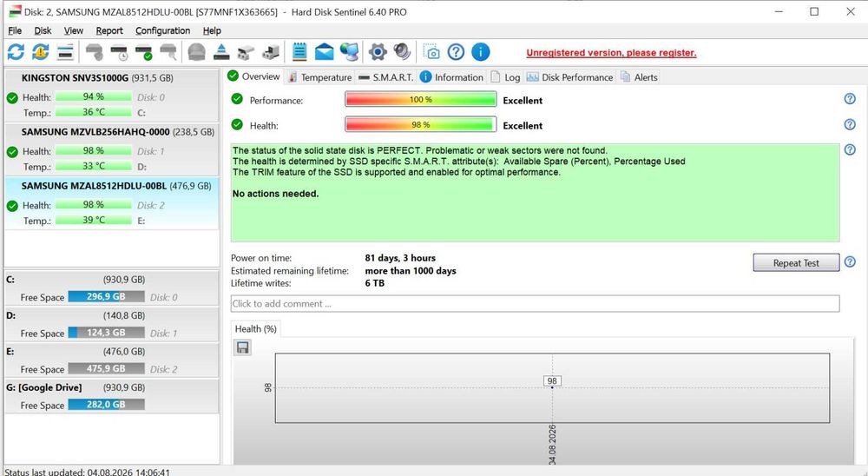Open the File menu
Viewport: 868px width, 476px height.
pyautogui.click(x=15, y=30)
